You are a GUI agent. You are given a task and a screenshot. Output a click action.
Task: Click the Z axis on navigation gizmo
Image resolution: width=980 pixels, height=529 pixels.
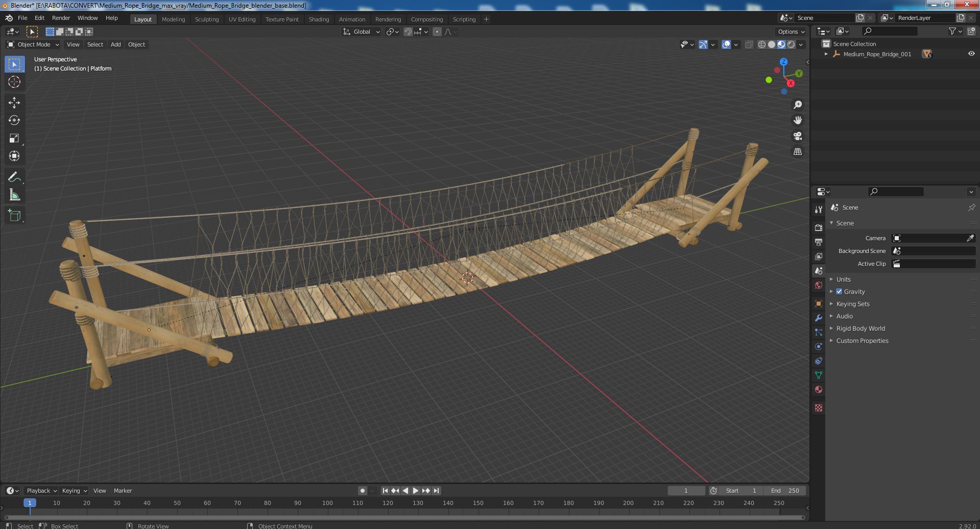[783, 62]
